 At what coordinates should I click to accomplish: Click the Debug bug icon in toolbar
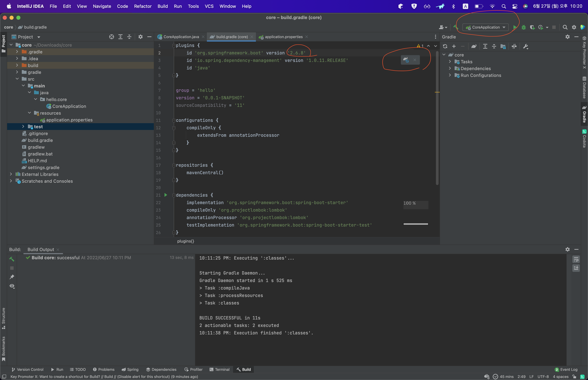tap(524, 27)
